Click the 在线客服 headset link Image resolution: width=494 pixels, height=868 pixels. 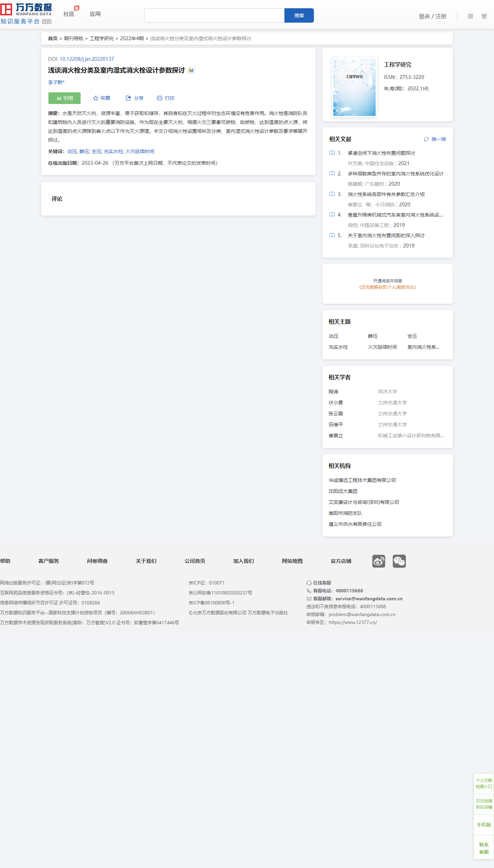pos(319,583)
